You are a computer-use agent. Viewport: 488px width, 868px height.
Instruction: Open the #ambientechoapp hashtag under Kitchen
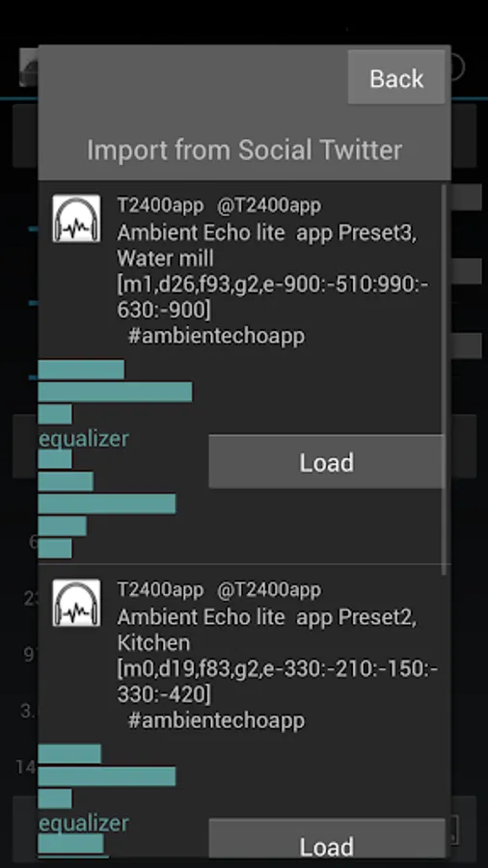(216, 720)
